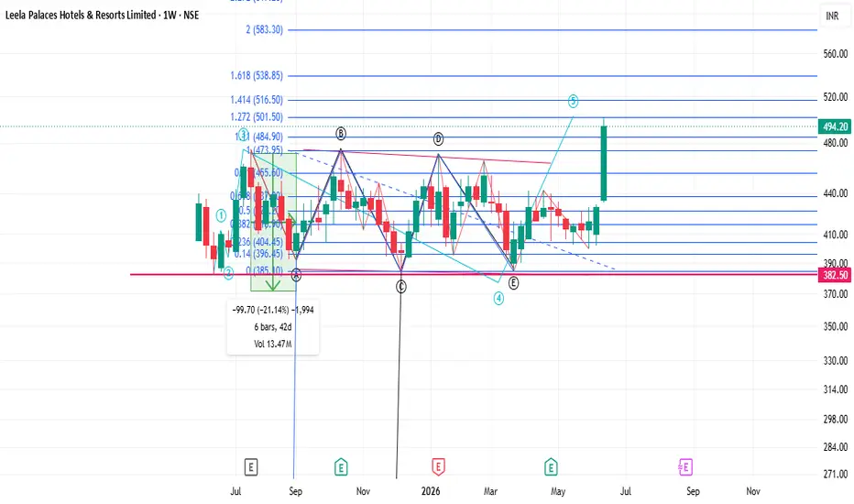Click the 410.00 price axis label
Viewport: 854px width, 504px height.
835,235
